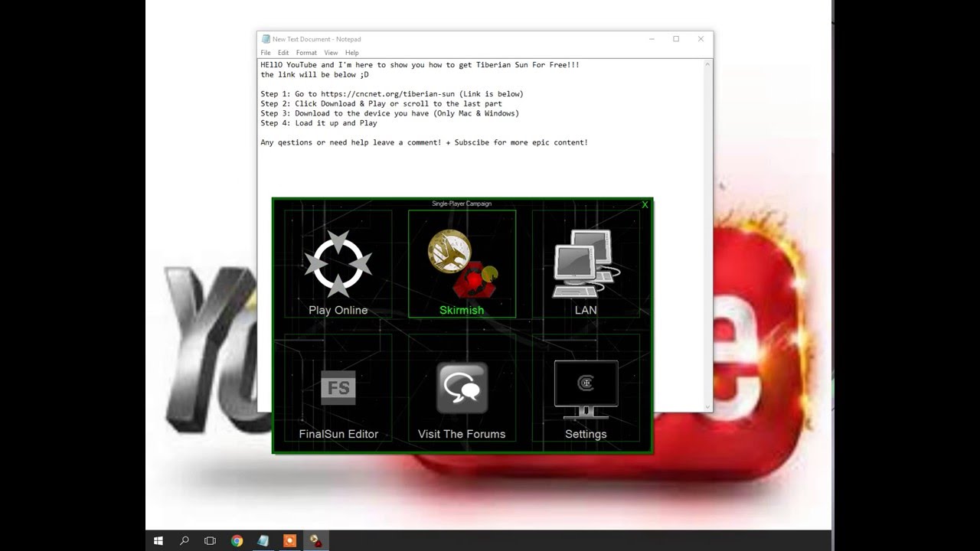
Task: Open Play Online in the launcher
Action: click(338, 264)
